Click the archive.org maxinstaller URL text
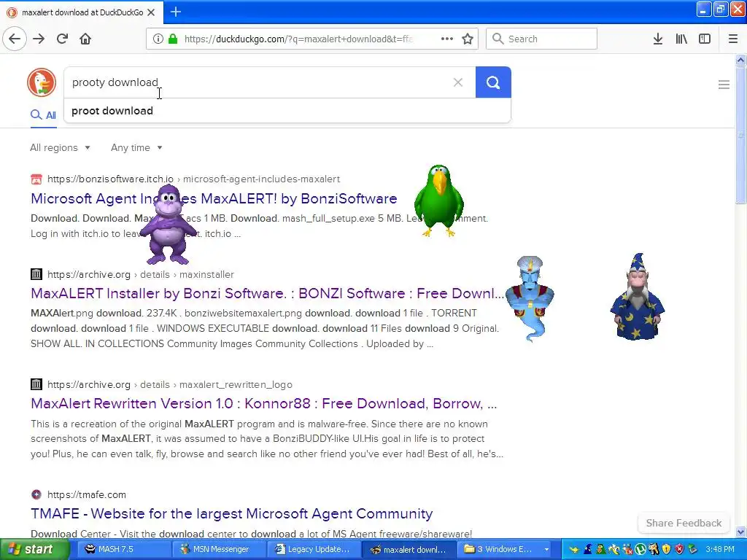This screenshot has width=747, height=560. click(141, 274)
